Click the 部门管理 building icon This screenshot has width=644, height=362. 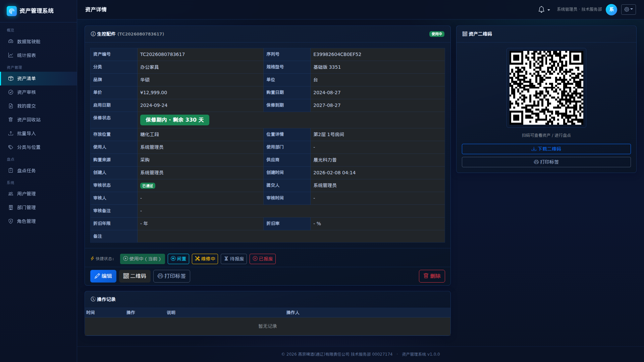(11, 207)
